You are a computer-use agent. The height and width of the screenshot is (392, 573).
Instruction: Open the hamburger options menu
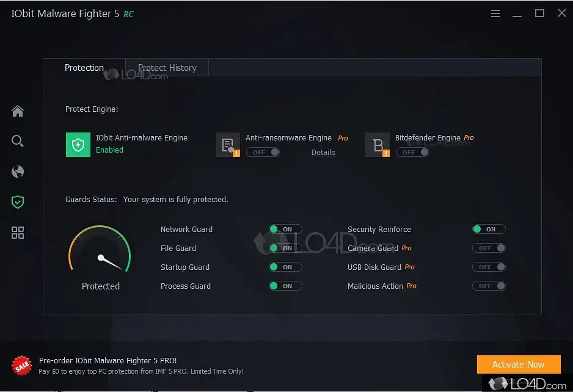pyautogui.click(x=495, y=13)
